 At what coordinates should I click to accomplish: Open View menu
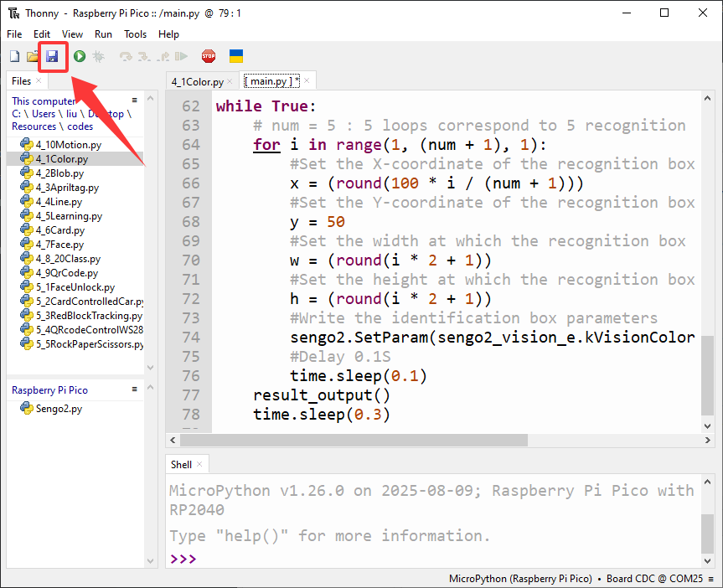click(x=72, y=34)
